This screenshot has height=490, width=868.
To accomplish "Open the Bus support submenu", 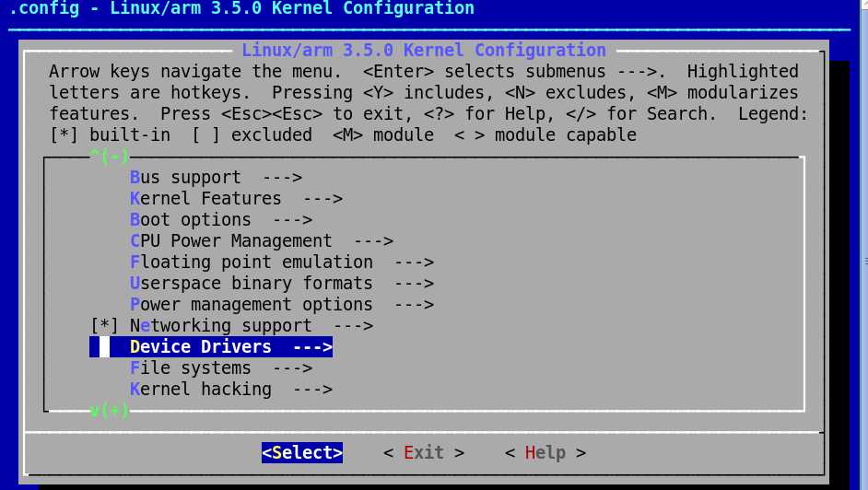I will 216,178.
